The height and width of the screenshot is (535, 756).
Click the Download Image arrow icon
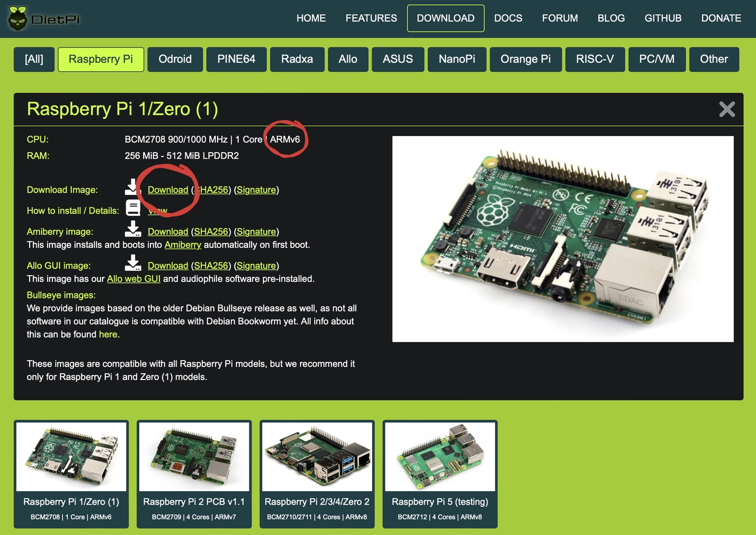click(x=132, y=187)
